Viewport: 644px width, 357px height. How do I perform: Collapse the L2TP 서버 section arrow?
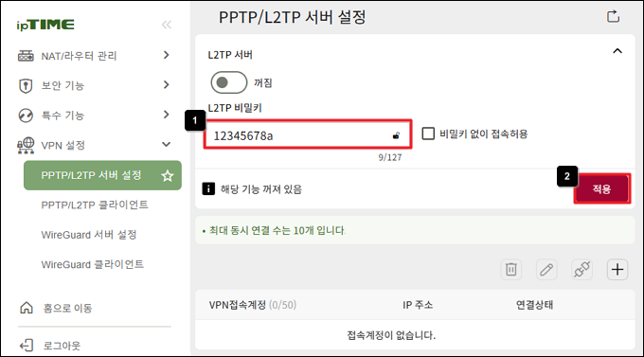tap(617, 51)
